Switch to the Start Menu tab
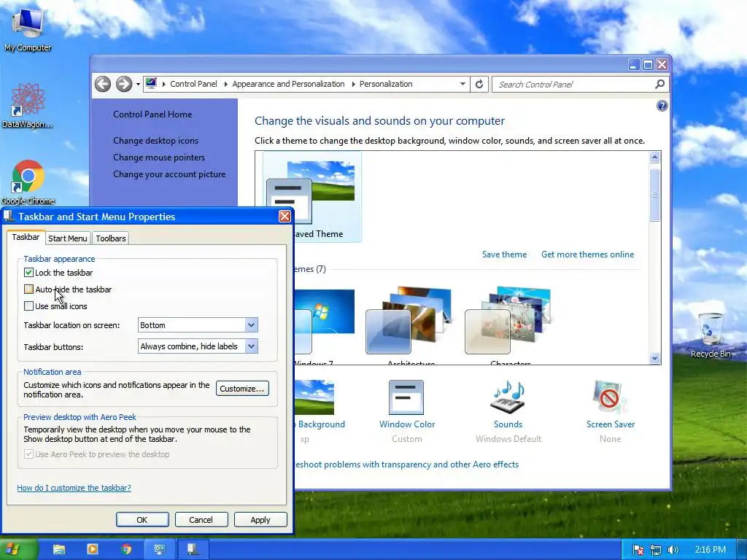Image resolution: width=747 pixels, height=560 pixels. pos(68,238)
